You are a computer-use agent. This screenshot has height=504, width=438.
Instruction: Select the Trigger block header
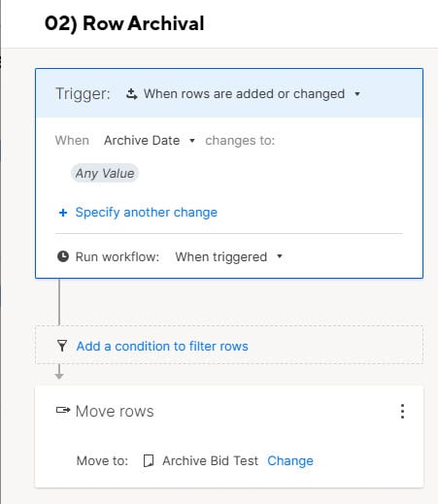(x=229, y=93)
